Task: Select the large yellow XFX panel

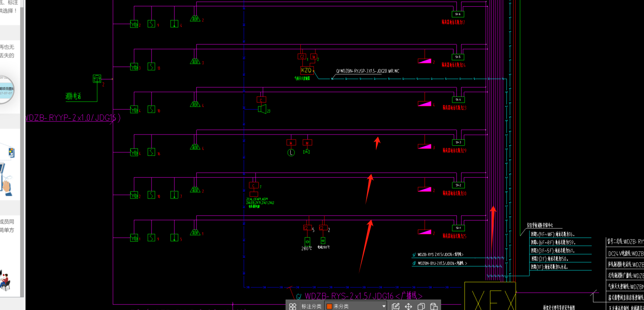Action: [490, 296]
